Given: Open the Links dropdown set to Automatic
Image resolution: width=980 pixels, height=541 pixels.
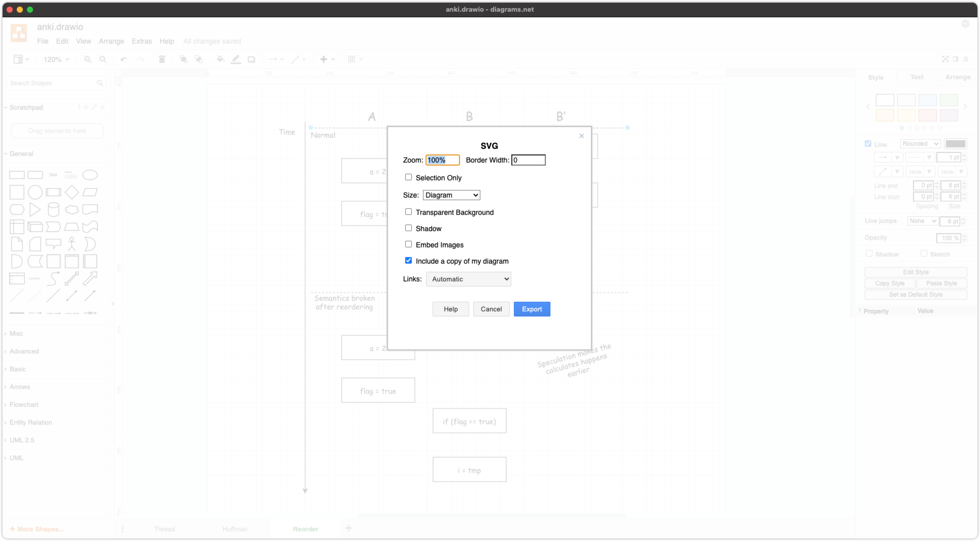Looking at the screenshot, I should coord(468,279).
